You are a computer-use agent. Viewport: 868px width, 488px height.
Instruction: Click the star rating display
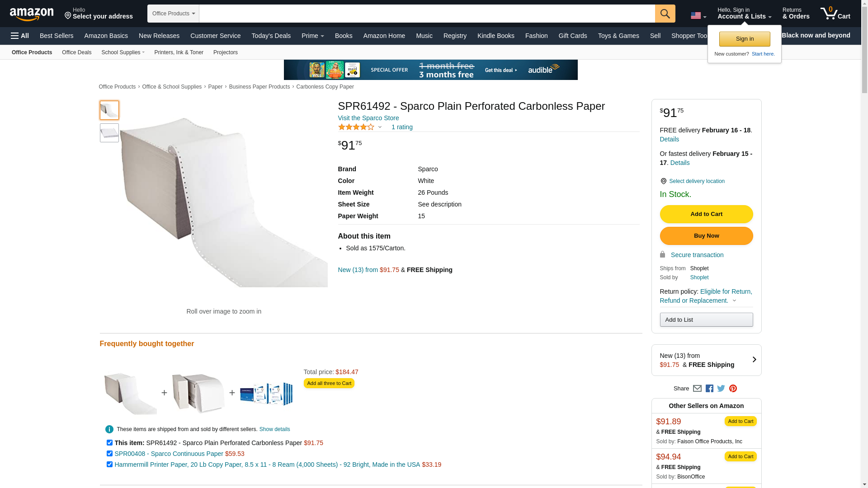[356, 127]
